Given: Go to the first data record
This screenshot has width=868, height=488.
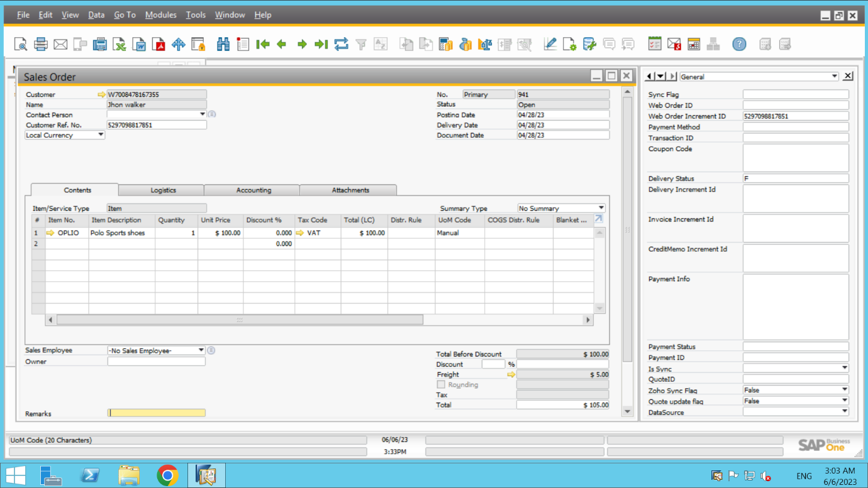Looking at the screenshot, I should point(263,44).
